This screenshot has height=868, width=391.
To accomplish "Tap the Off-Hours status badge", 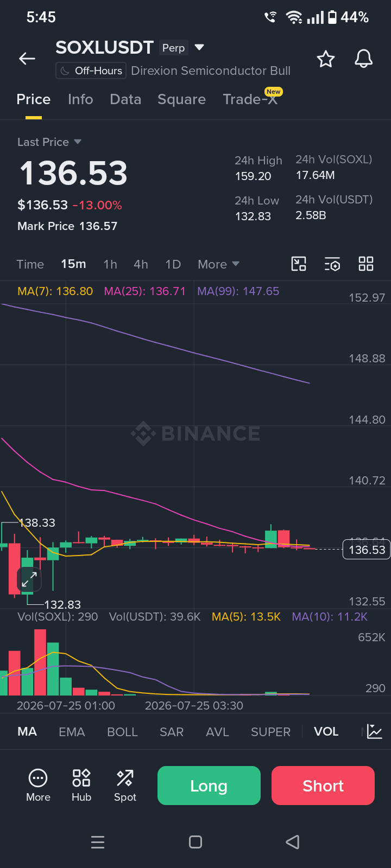I will (91, 71).
